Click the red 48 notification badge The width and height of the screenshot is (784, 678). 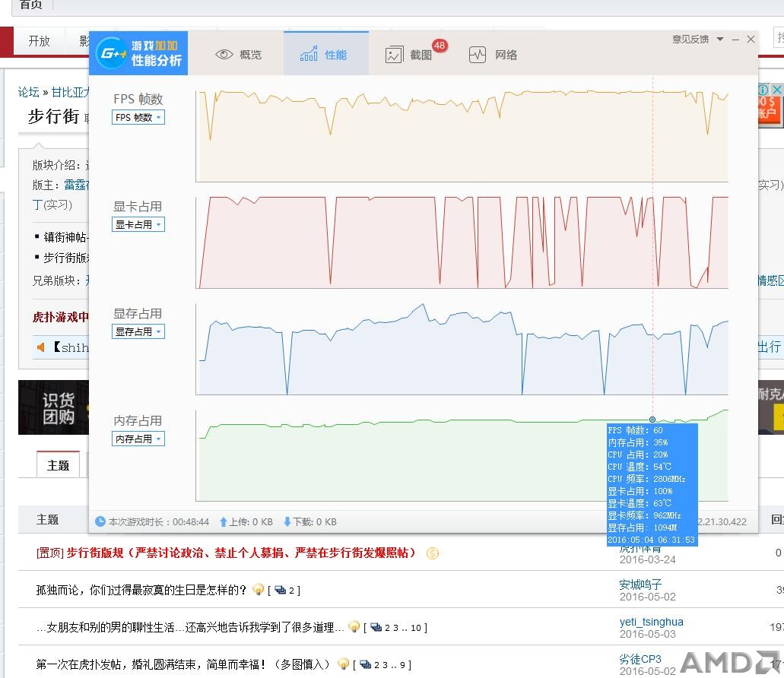coord(440,46)
